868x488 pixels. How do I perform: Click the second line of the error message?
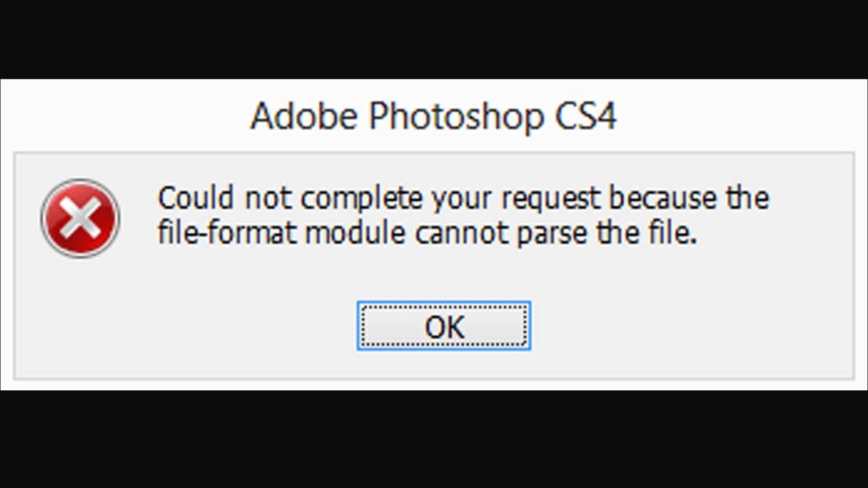pos(427,234)
